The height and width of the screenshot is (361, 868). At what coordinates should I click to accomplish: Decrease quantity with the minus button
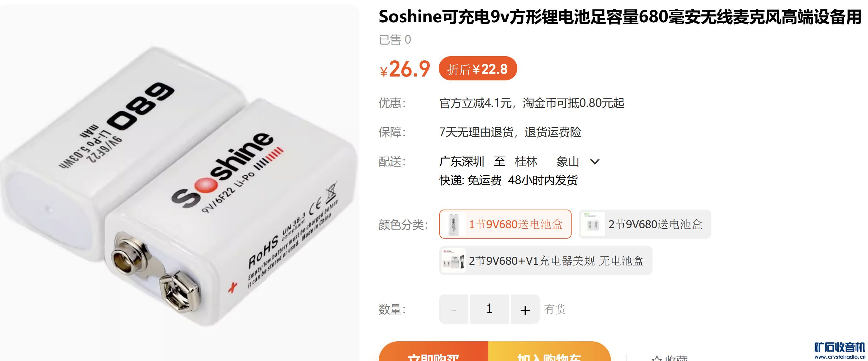pyautogui.click(x=454, y=309)
